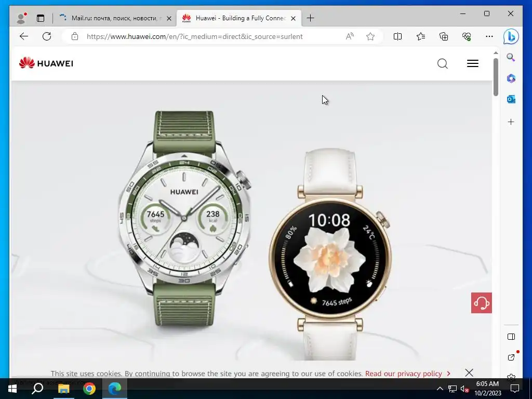Toggle sidebar visibility panel icon
Screen dimensions: 532x399
(x=511, y=337)
